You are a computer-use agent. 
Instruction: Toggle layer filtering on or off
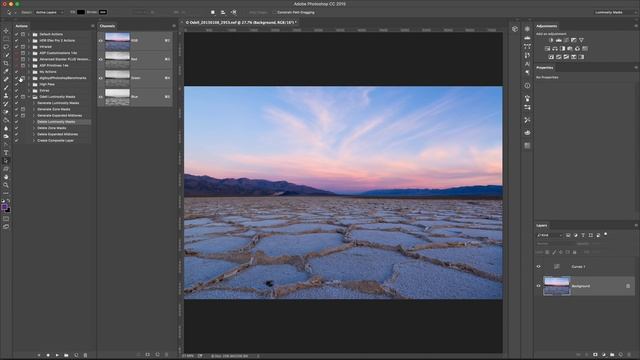click(x=606, y=234)
